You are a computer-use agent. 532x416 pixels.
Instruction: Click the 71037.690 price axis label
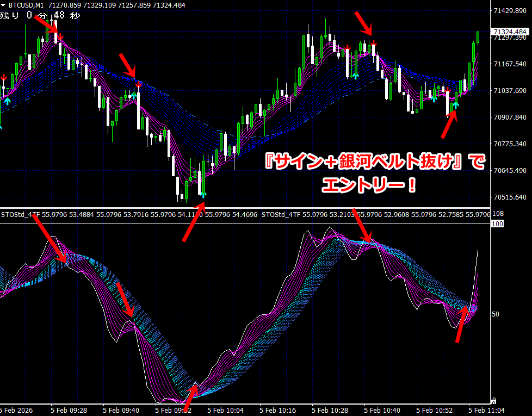pyautogui.click(x=510, y=90)
